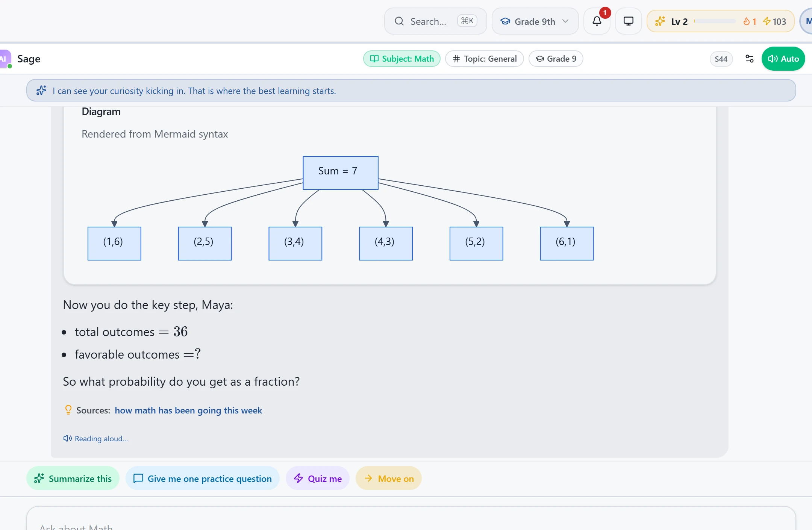Focus the Ask about Math input box

[x=411, y=519]
